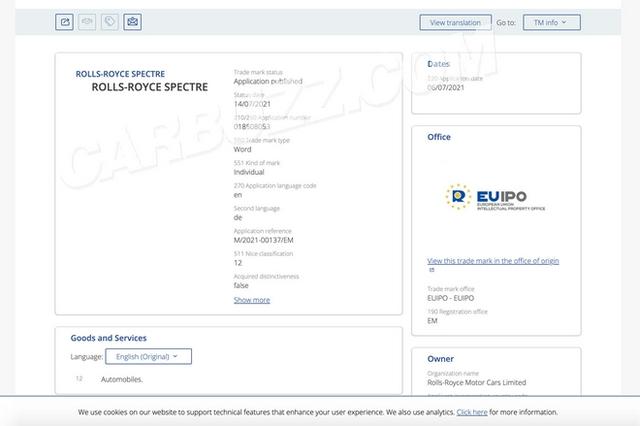
Task: Open the English (Original) language dropdown
Action: (x=149, y=356)
